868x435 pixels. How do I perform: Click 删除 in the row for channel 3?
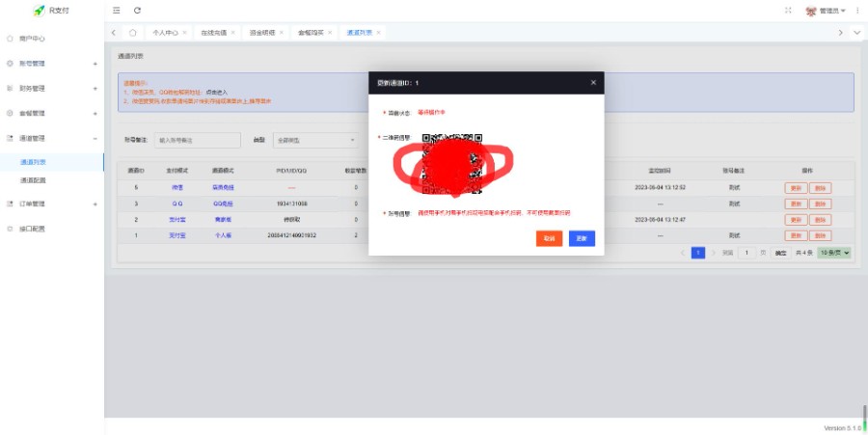pos(821,204)
